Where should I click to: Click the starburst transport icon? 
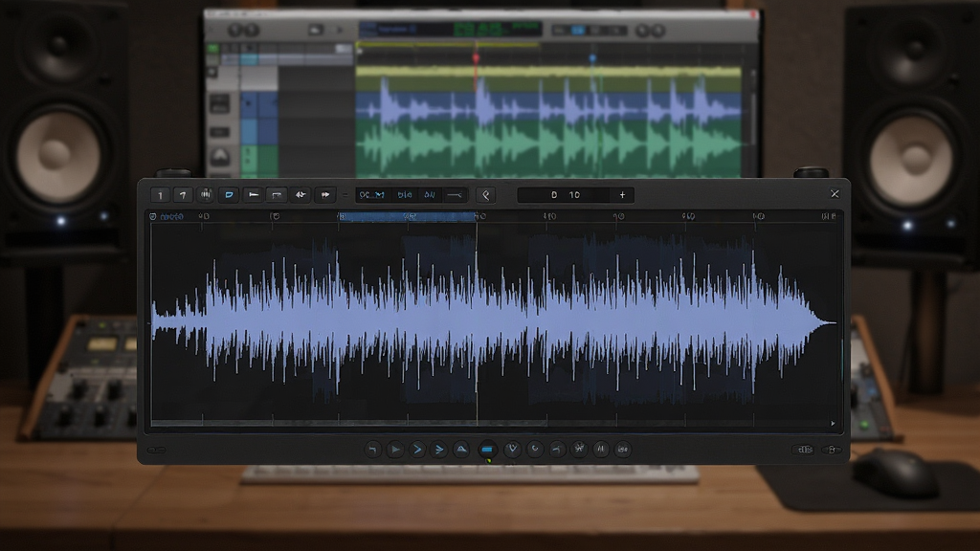(579, 450)
